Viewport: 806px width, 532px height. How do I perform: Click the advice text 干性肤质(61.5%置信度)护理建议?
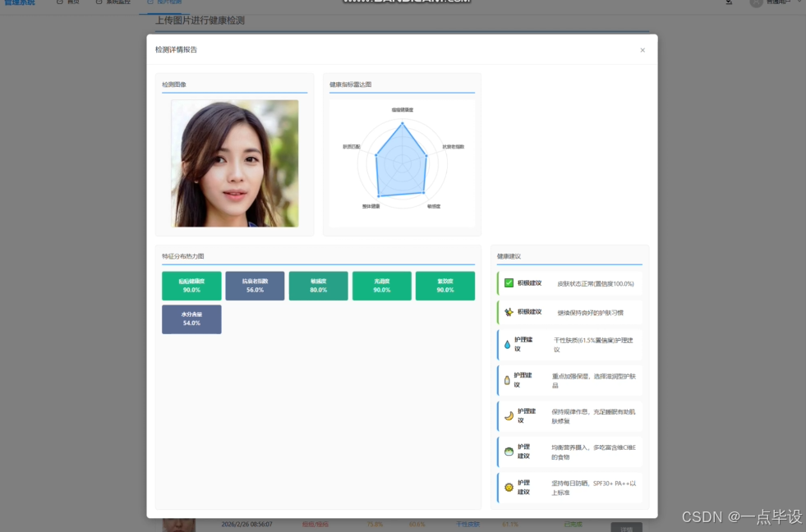coord(593,345)
